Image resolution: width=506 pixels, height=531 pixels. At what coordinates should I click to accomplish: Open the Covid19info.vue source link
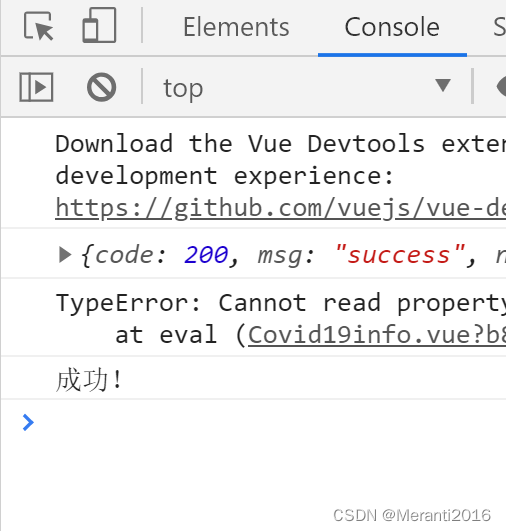click(x=377, y=335)
